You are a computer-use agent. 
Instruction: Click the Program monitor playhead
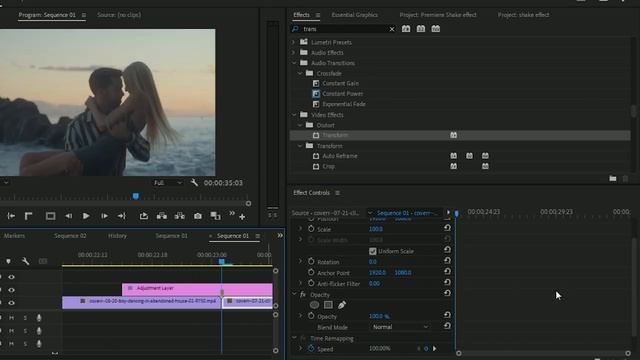click(x=136, y=196)
